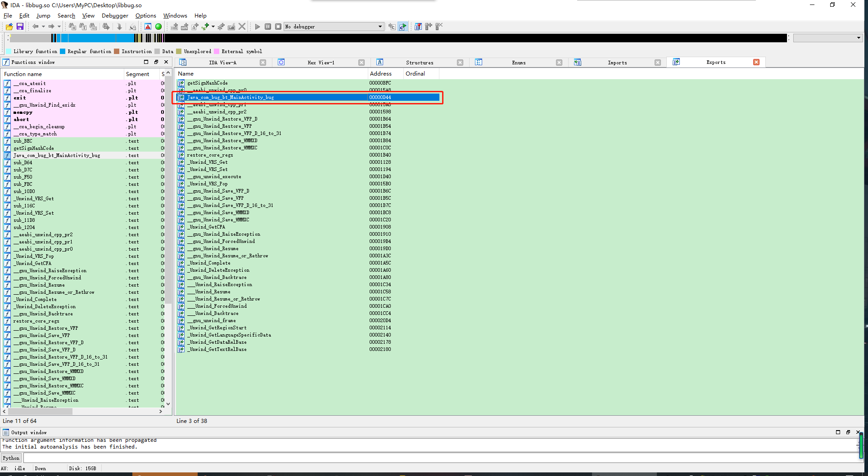Close the Functions window panel
The width and height of the screenshot is (868, 476).
[166, 62]
